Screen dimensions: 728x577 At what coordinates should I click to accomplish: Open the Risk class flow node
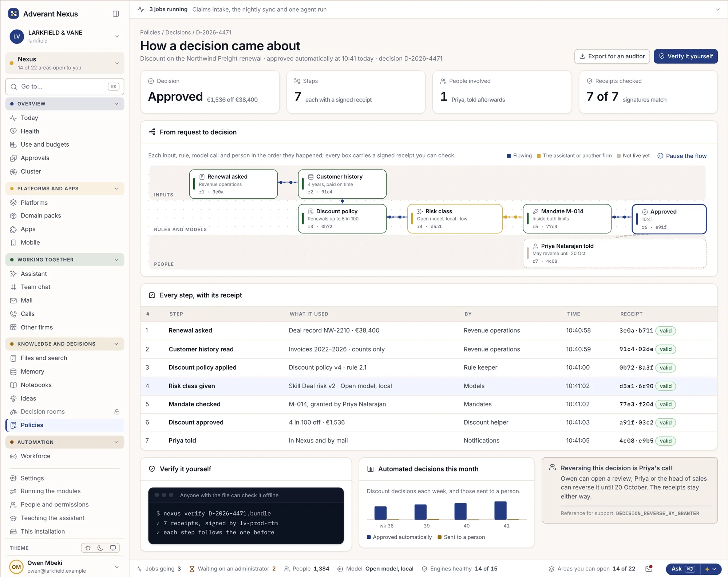click(x=455, y=219)
